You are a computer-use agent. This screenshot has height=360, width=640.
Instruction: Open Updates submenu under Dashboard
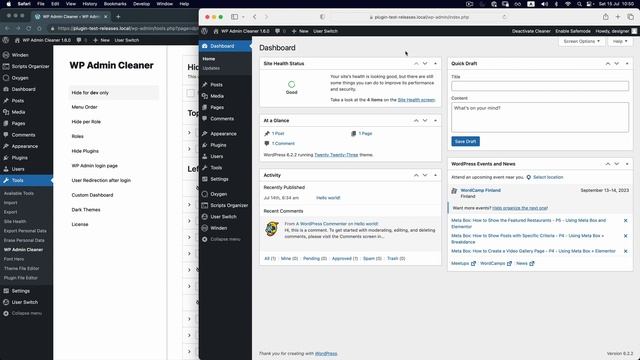[211, 68]
